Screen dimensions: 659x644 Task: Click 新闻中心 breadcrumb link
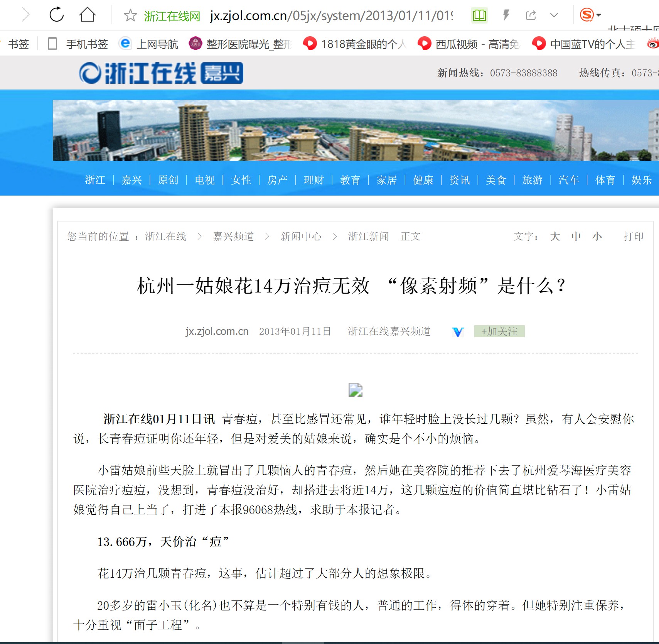[301, 236]
